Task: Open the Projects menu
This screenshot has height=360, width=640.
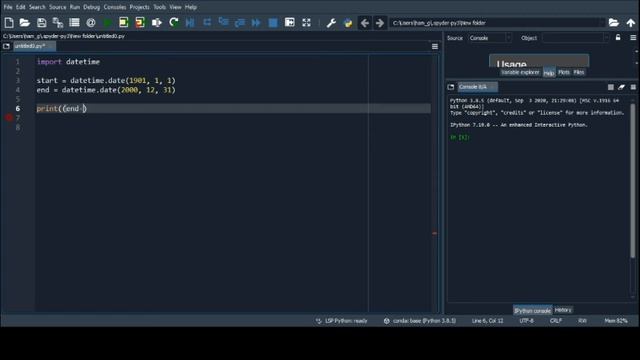Action: tap(140, 7)
